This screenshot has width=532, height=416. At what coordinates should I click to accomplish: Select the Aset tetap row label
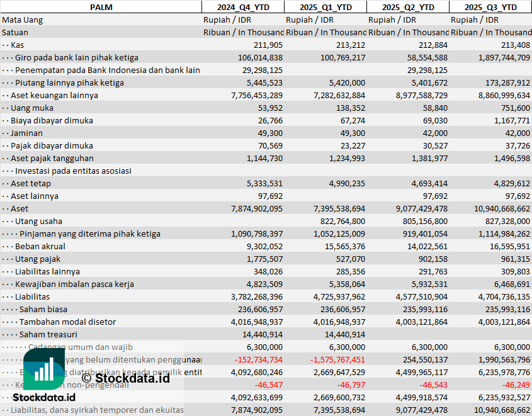point(31,183)
